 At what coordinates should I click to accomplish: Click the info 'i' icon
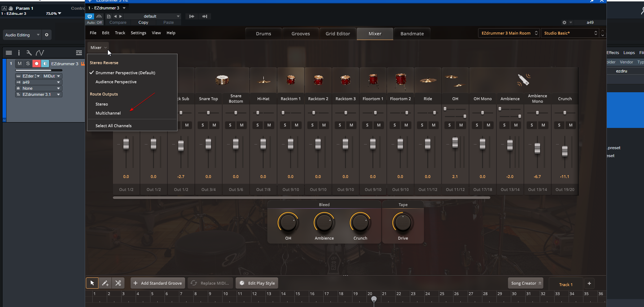[x=19, y=53]
